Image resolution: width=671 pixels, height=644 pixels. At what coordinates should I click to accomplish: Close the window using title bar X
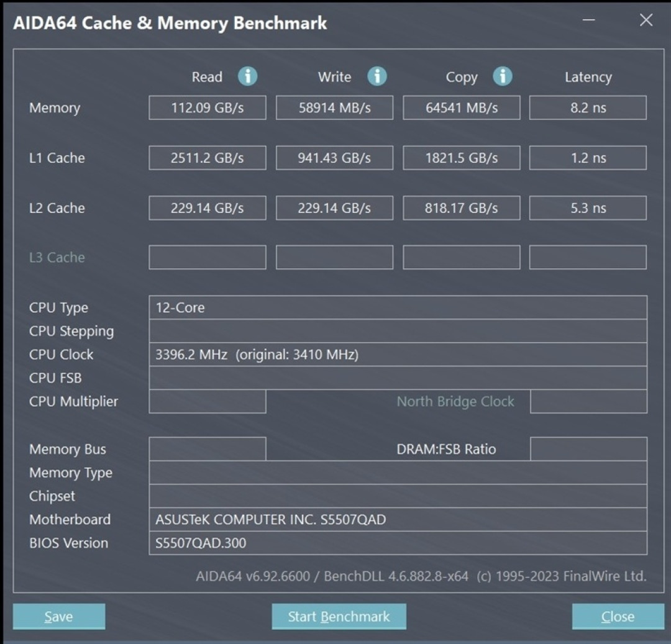coord(646,20)
